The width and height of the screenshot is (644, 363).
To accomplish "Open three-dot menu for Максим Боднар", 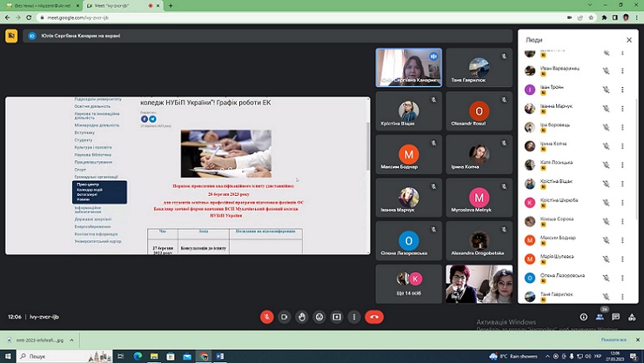I will coord(623,240).
